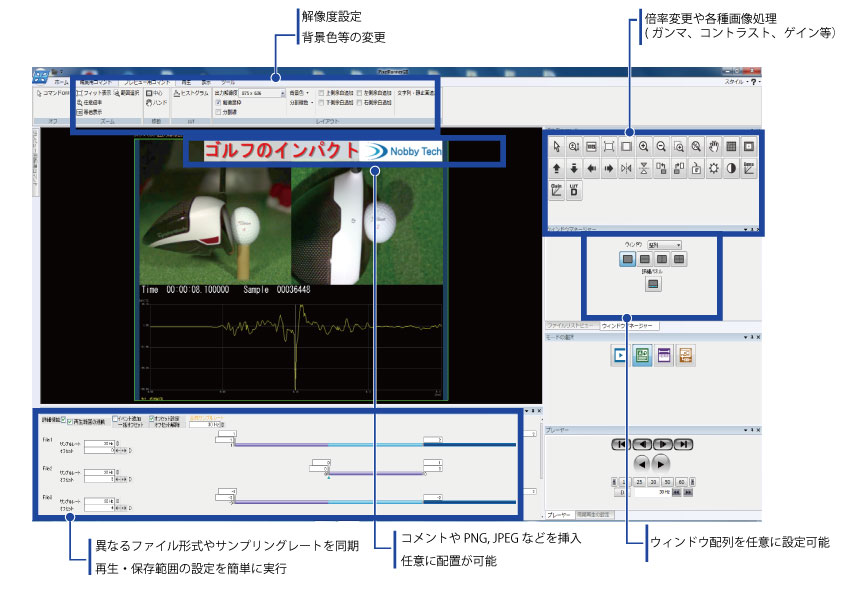Image resolution: width=842 pixels, height=595 pixels.
Task: Open the window arrangement 並列 dropdown
Action: (x=664, y=245)
